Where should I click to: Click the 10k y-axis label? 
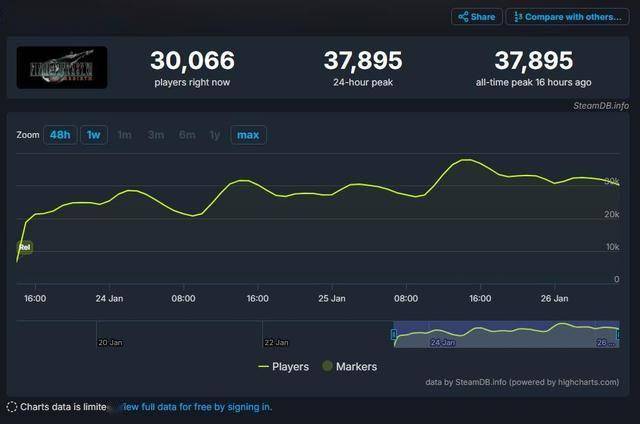click(x=612, y=247)
